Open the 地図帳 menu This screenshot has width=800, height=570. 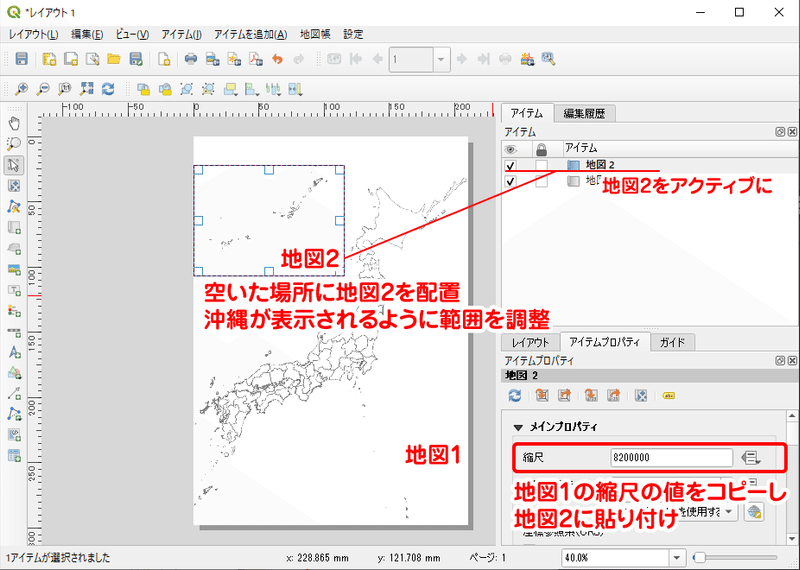click(315, 34)
